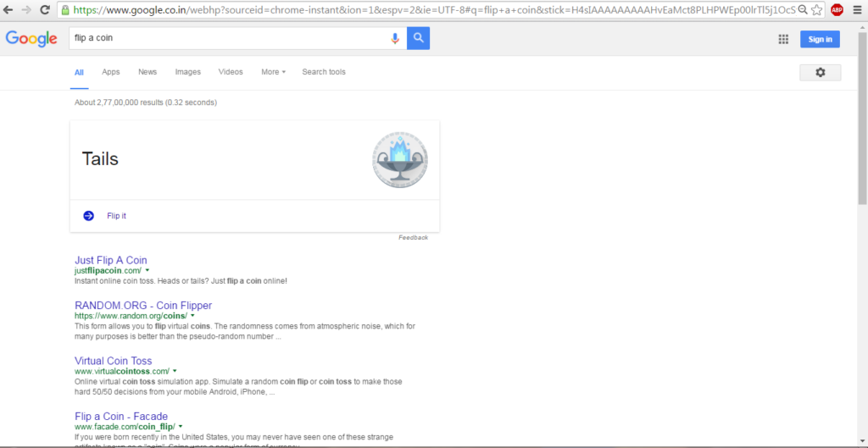
Task: Reload the page with the refresh icon
Action: click(x=46, y=9)
